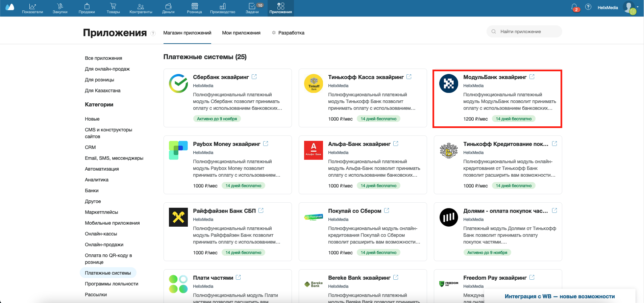The width and height of the screenshot is (644, 303).
Task: Open Розница section in top navigation
Action: pos(194,8)
